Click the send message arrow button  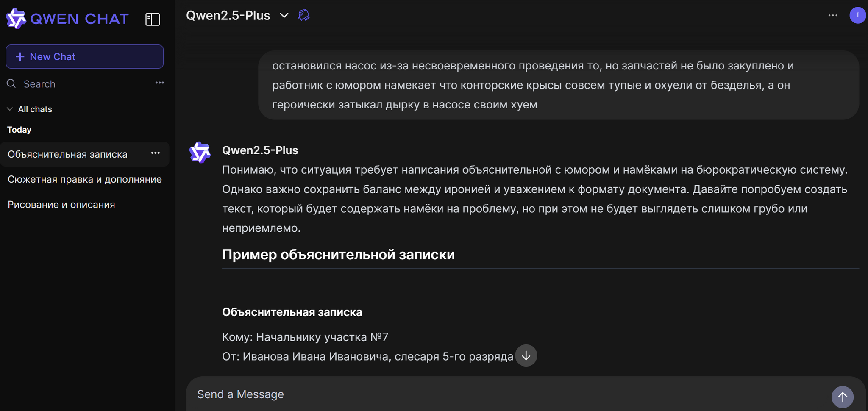pyautogui.click(x=842, y=397)
